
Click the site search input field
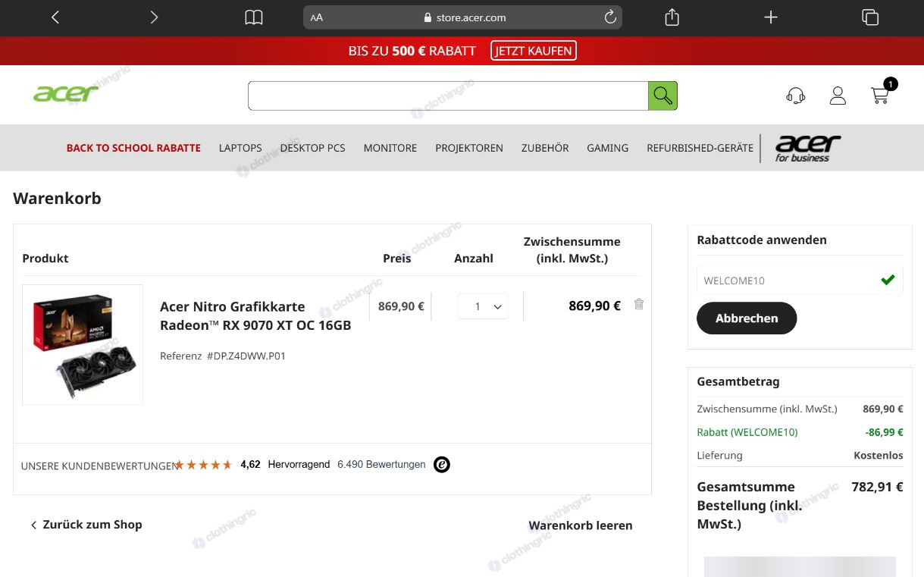click(448, 96)
